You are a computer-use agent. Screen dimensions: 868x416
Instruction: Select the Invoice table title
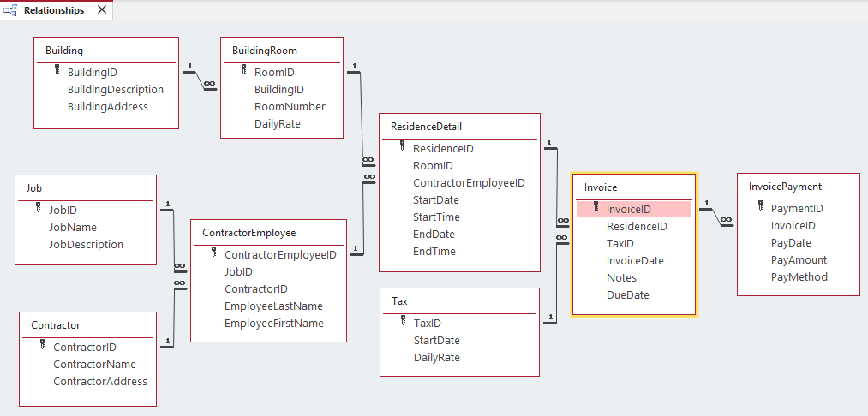pyautogui.click(x=601, y=187)
